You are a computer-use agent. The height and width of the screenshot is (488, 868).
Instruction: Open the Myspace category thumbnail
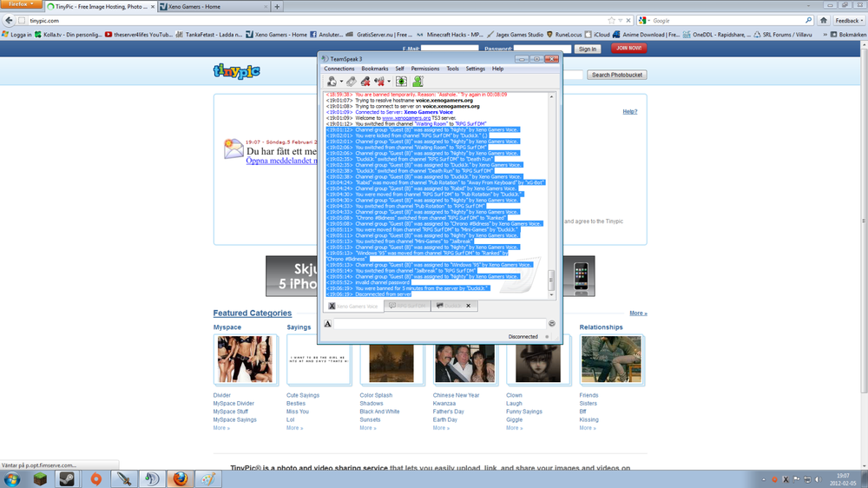246,359
